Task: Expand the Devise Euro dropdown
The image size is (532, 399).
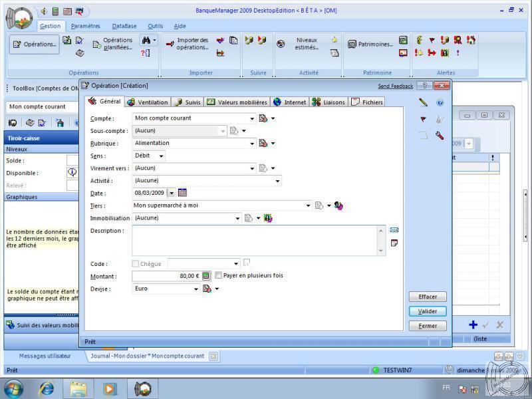Action: point(196,289)
